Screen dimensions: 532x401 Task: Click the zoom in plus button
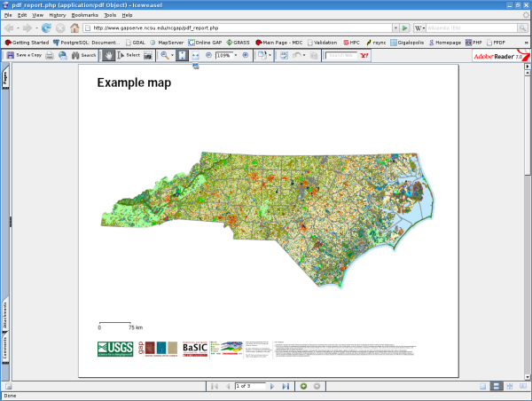[x=246, y=55]
